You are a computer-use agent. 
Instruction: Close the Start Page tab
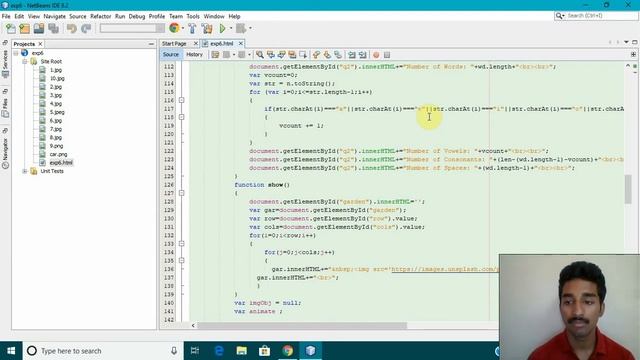coord(196,44)
